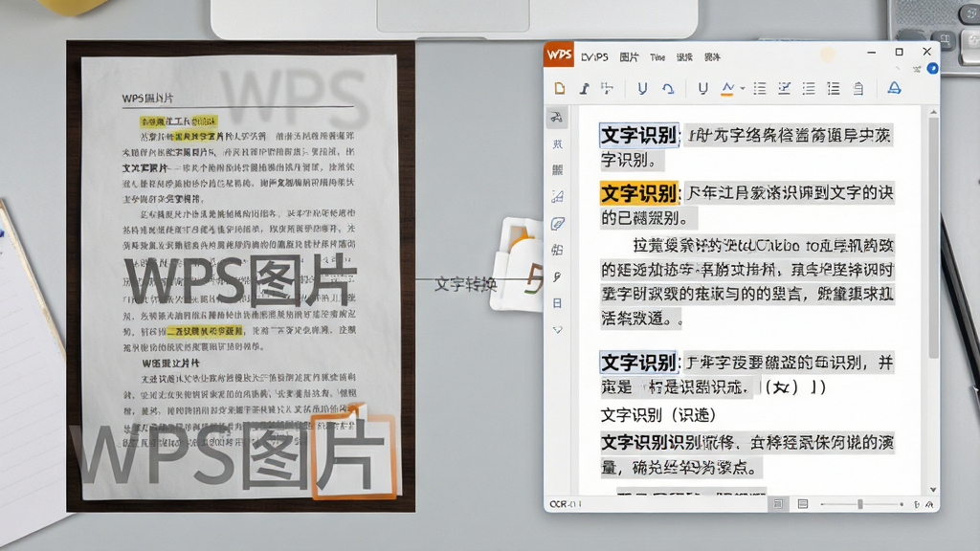Viewport: 980px width, 551px height.
Task: Select the format painter brush icon
Action: point(584,89)
